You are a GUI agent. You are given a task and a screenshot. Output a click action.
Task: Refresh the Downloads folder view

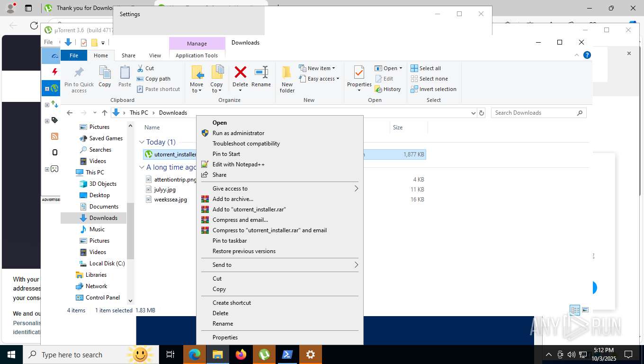[x=482, y=113]
